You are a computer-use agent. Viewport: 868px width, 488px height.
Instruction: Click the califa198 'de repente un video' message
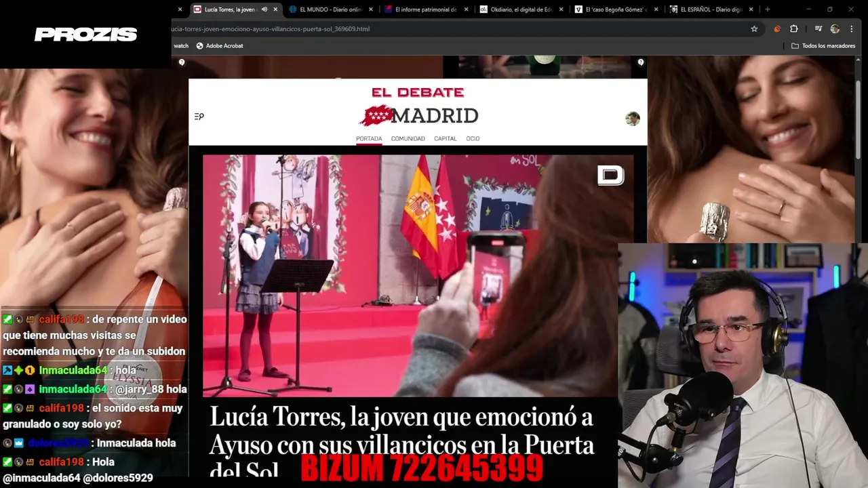95,335
